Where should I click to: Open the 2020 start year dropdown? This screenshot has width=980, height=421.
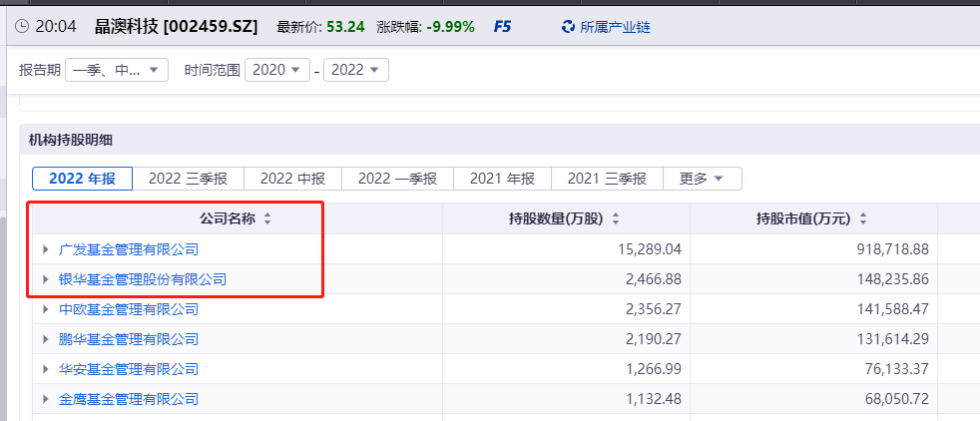pos(277,70)
